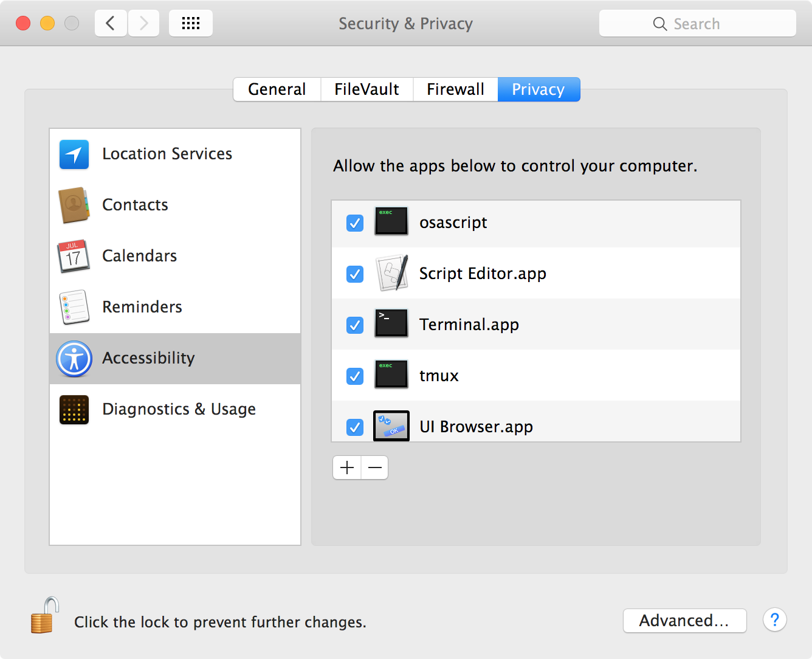Screen dimensions: 812x659
Task: Select the Contacts label in the sidebar
Action: pos(135,205)
